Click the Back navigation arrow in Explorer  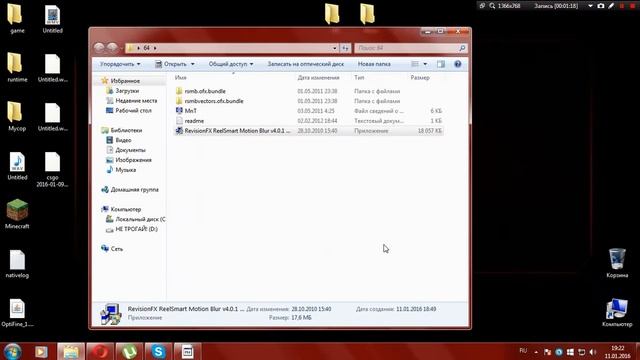99,48
